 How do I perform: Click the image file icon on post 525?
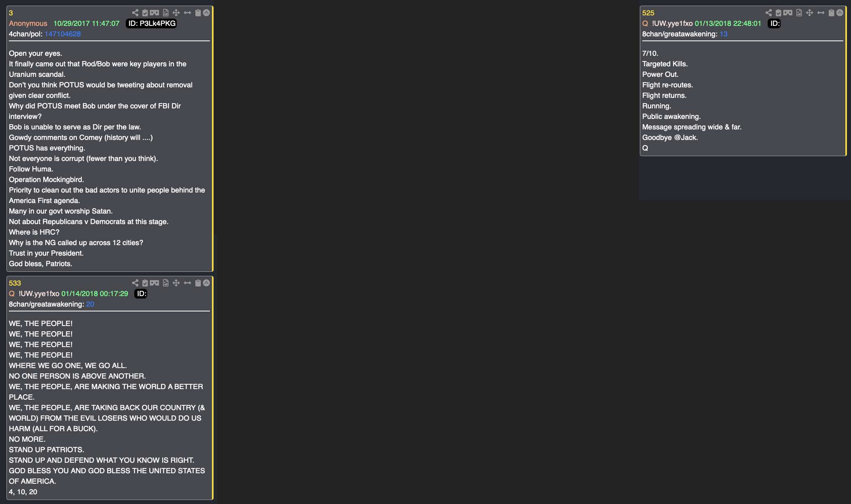[x=799, y=13]
